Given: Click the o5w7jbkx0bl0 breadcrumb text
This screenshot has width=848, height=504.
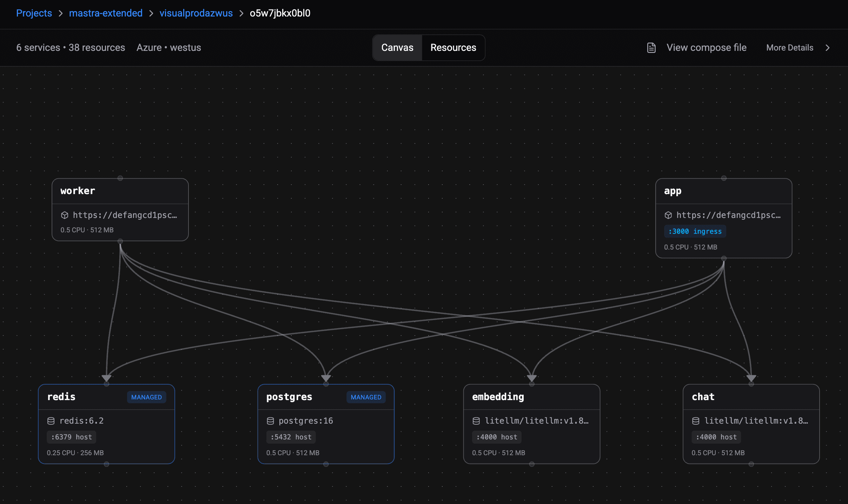Looking at the screenshot, I should [280, 13].
